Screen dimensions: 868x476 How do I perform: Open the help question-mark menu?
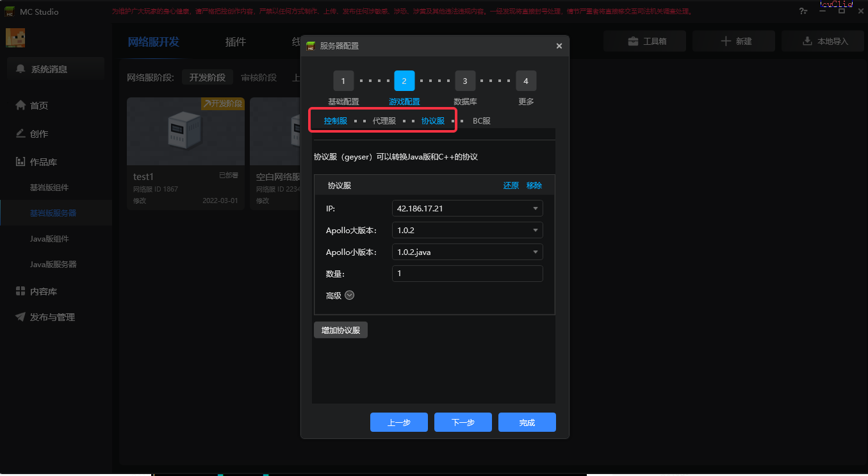pos(803,12)
